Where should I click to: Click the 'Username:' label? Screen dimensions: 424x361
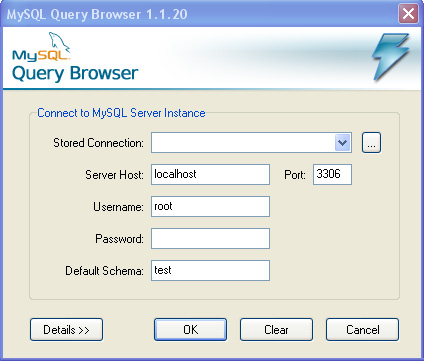tap(118, 207)
